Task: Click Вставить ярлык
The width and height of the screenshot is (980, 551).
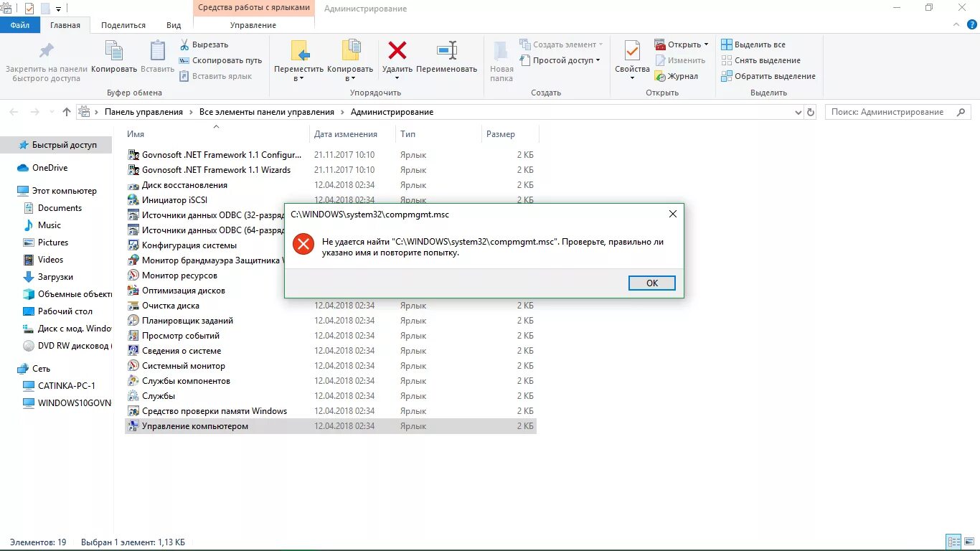Action: click(x=215, y=76)
